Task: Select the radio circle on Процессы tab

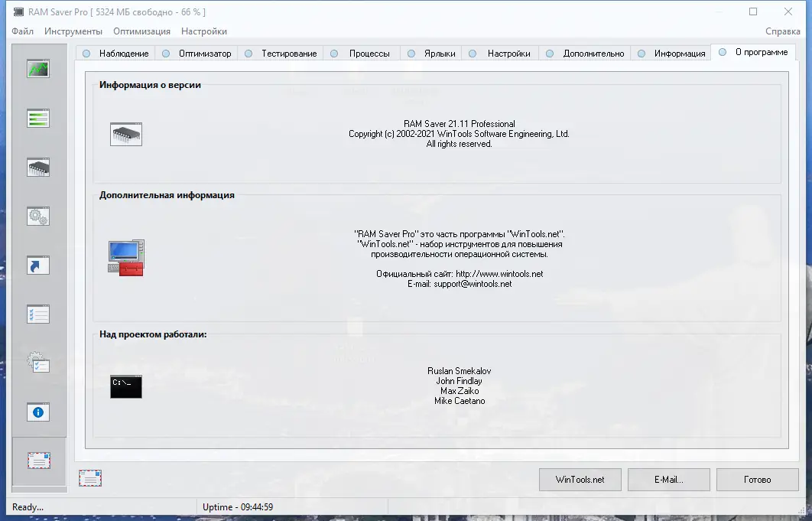Action: pyautogui.click(x=333, y=53)
